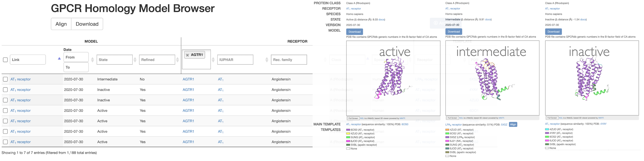Open the Refined filter dropdown
Viewport: 644px width, 161px height.
point(157,60)
